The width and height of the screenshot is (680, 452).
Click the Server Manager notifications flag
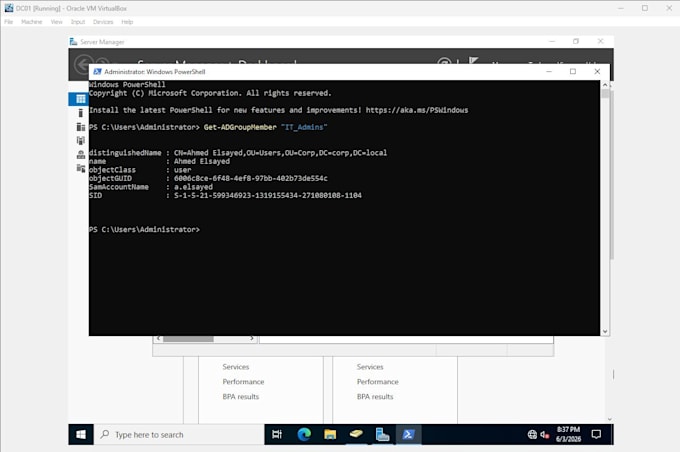(473, 61)
